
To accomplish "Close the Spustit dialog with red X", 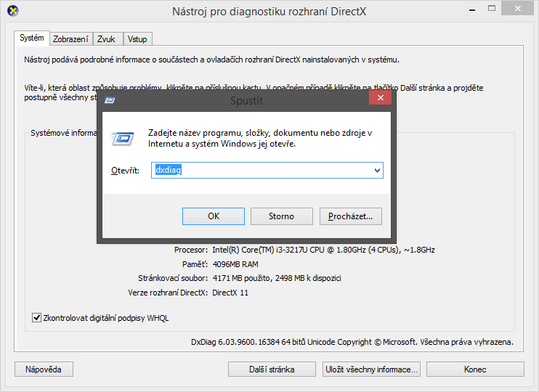I will [380, 97].
